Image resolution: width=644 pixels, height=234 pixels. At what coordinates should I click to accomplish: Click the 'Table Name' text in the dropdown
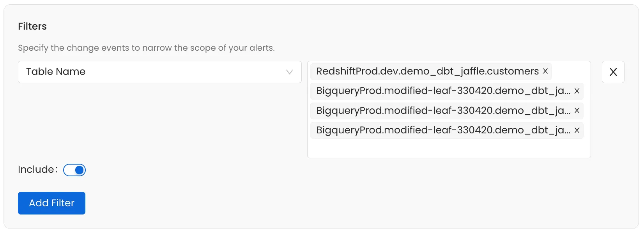56,72
